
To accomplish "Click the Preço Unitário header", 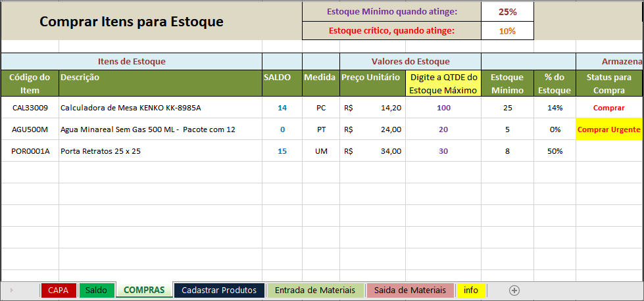I will point(372,83).
